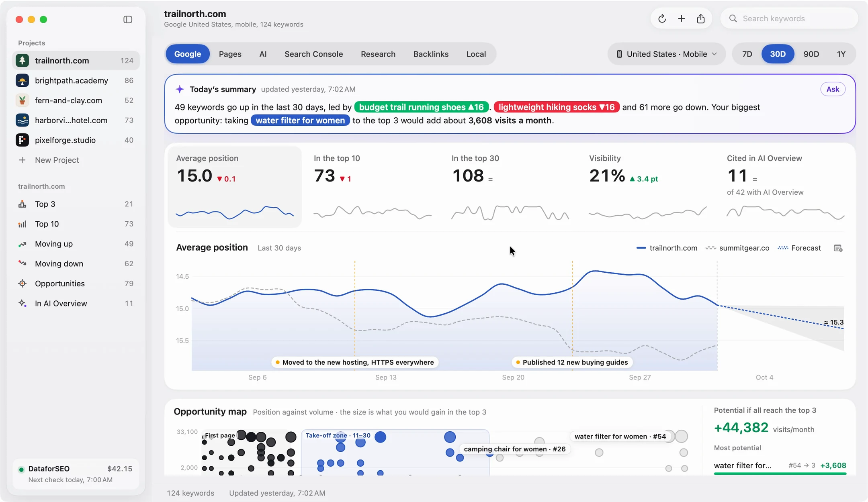The width and height of the screenshot is (868, 502).
Task: Click the DataforSEO balance status
Action: pos(76,473)
